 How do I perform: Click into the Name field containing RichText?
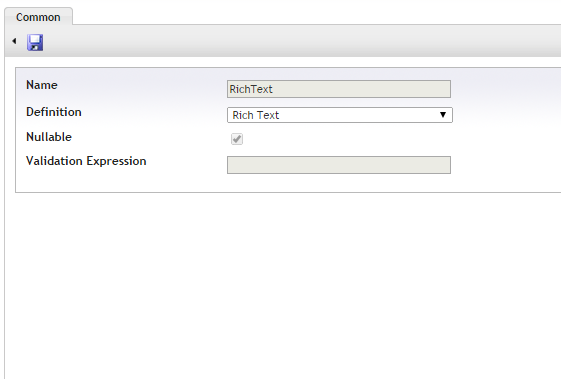coord(339,89)
